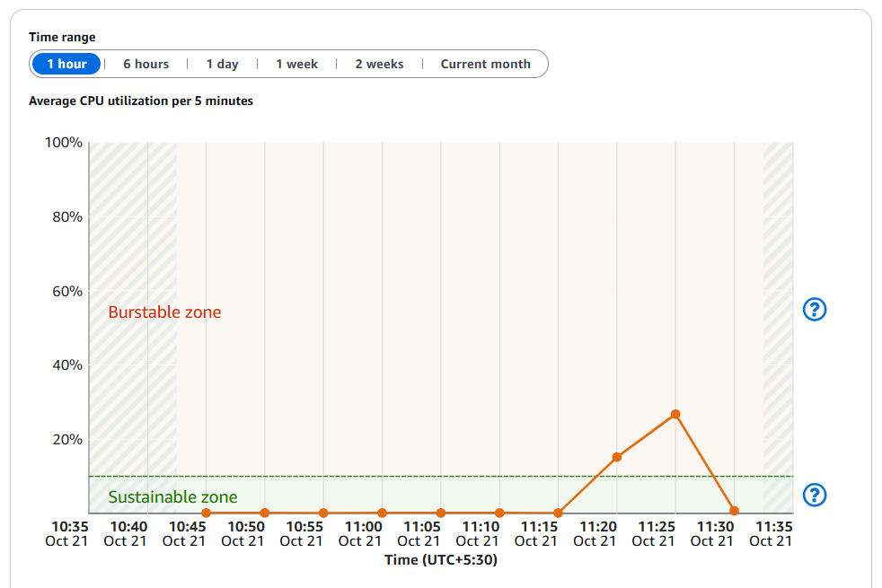This screenshot has height=588, width=882.
Task: Click the Sustainable zone help icon
Action: pos(814,495)
